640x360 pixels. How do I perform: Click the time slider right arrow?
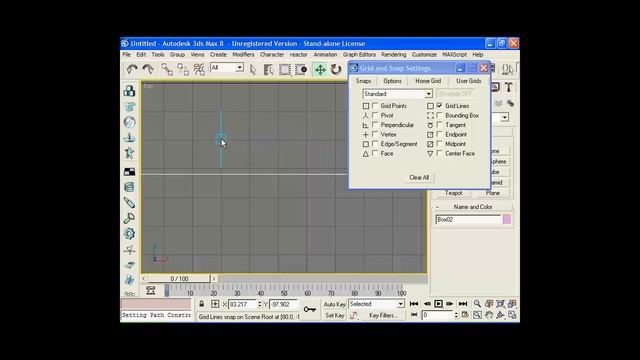pos(214,279)
